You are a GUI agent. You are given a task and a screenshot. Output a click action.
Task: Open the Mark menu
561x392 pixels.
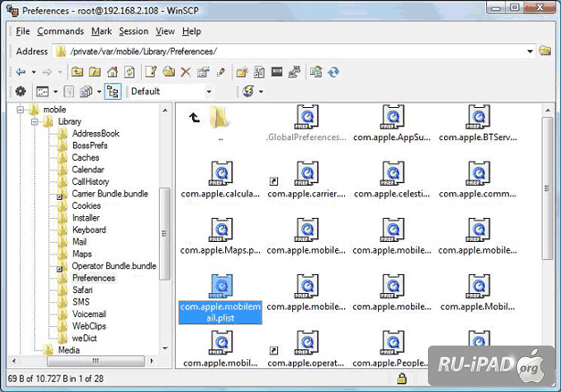tap(101, 31)
